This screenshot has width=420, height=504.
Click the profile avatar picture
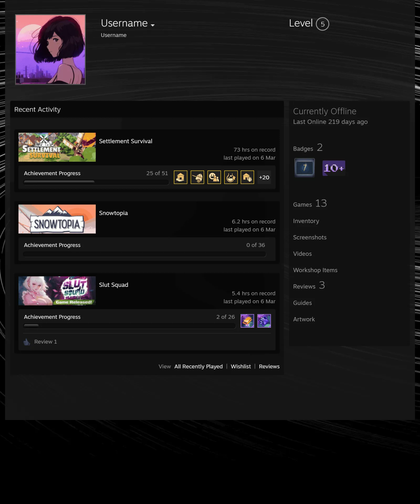pyautogui.click(x=50, y=49)
